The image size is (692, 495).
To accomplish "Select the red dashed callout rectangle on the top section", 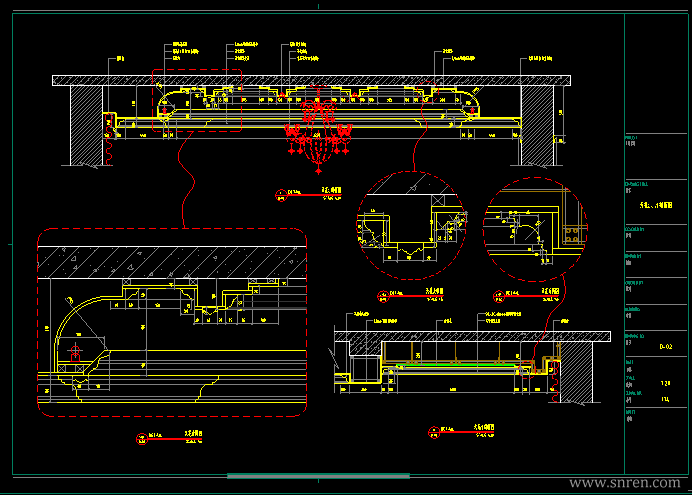I will 197,100.
